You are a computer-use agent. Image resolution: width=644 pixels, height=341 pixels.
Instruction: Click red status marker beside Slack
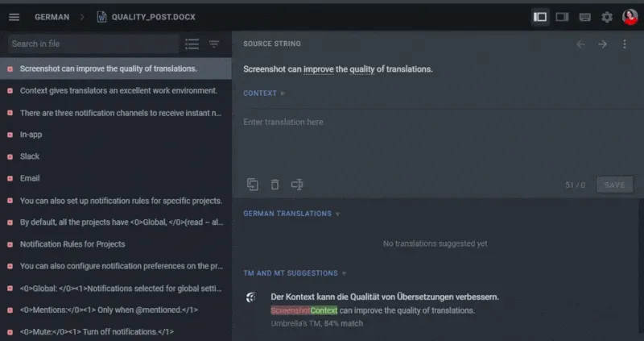point(10,156)
